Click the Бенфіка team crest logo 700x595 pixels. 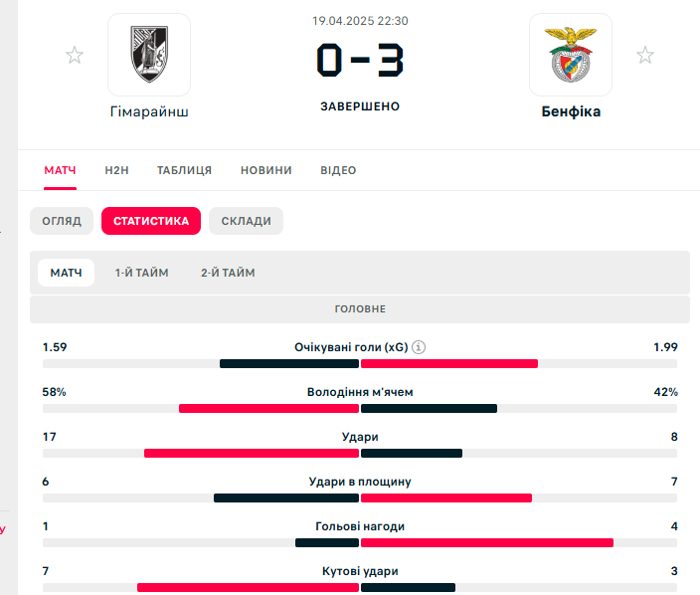click(x=571, y=55)
